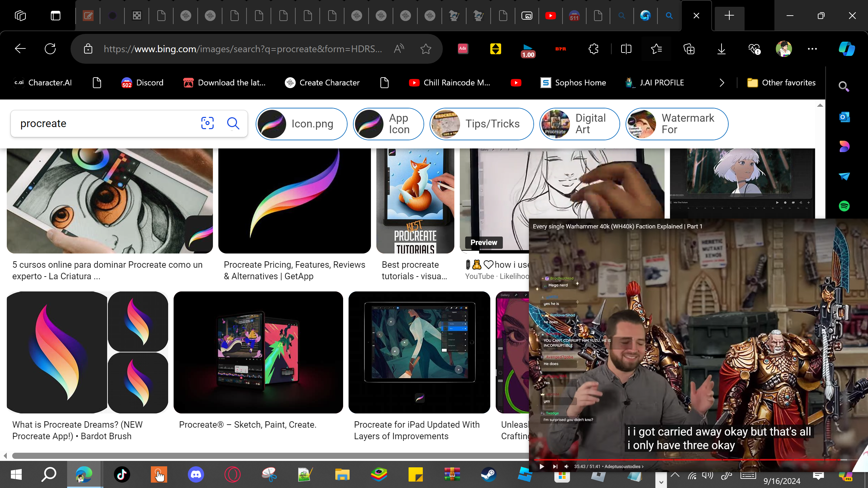
Task: Open the Settings and more menu
Action: 812,49
